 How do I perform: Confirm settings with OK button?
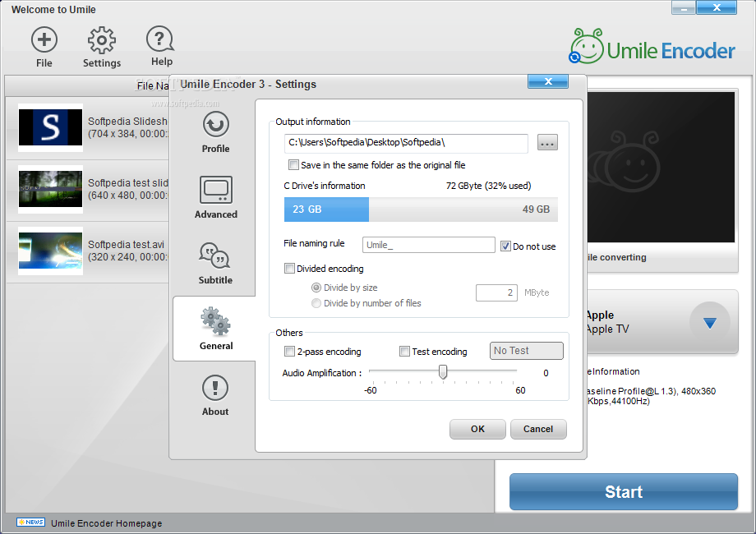pos(477,429)
